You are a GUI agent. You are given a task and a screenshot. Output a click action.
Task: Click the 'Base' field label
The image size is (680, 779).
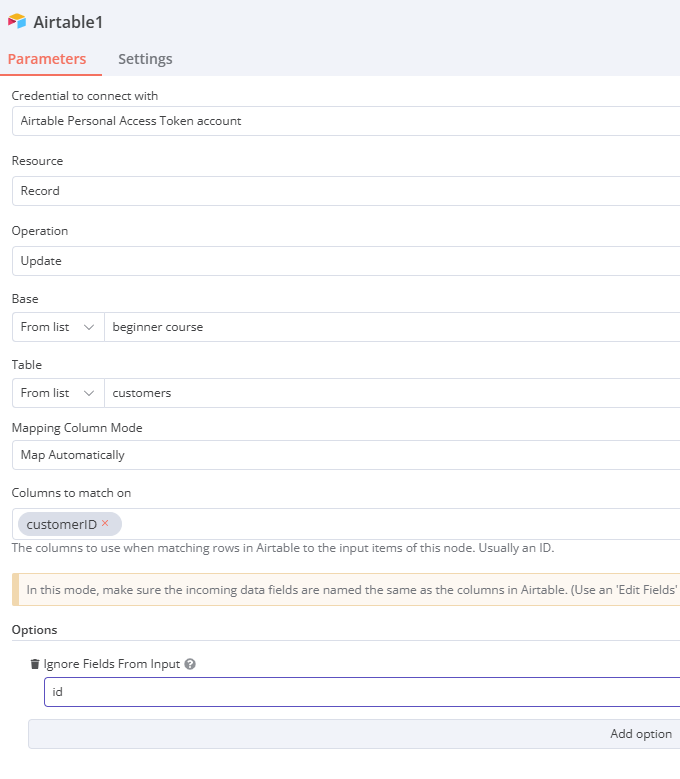pos(25,299)
